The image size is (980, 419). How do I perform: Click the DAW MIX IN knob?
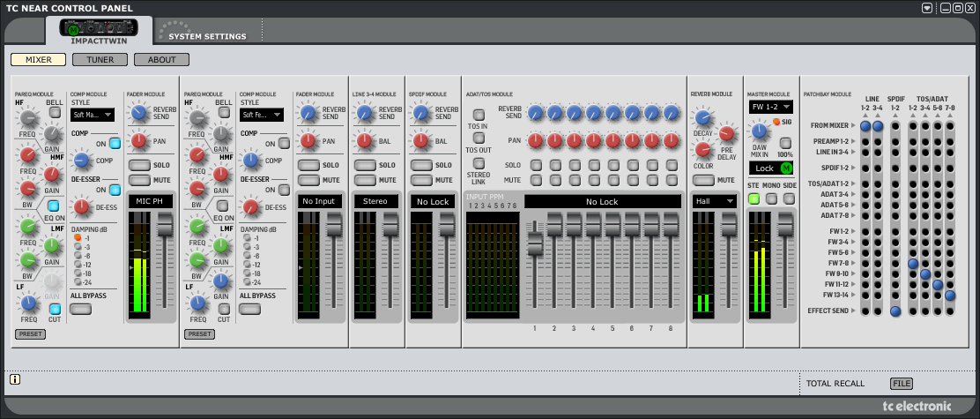[759, 131]
